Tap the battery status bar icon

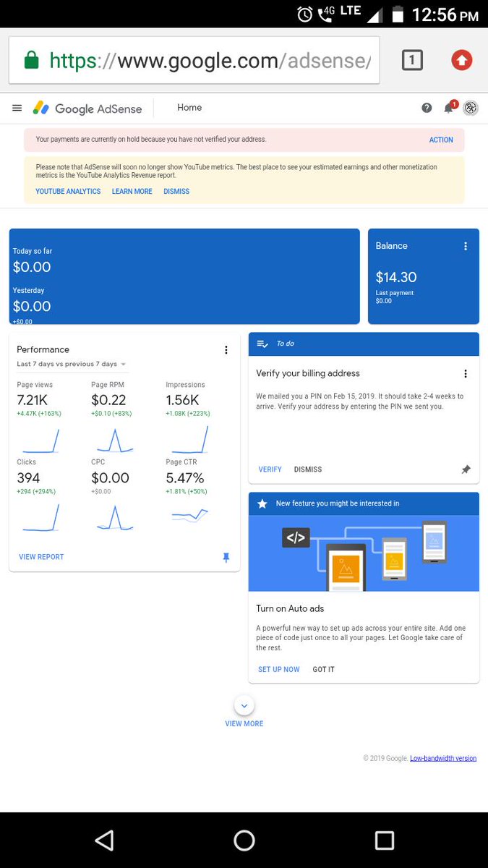397,14
